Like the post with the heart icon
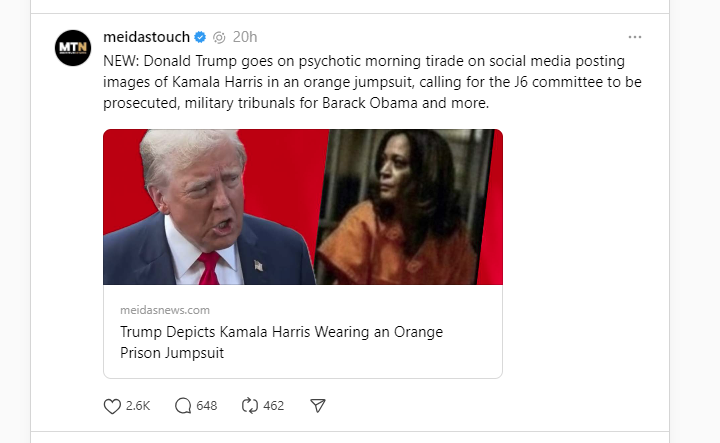Screen dimensions: 720x443 tap(113, 405)
